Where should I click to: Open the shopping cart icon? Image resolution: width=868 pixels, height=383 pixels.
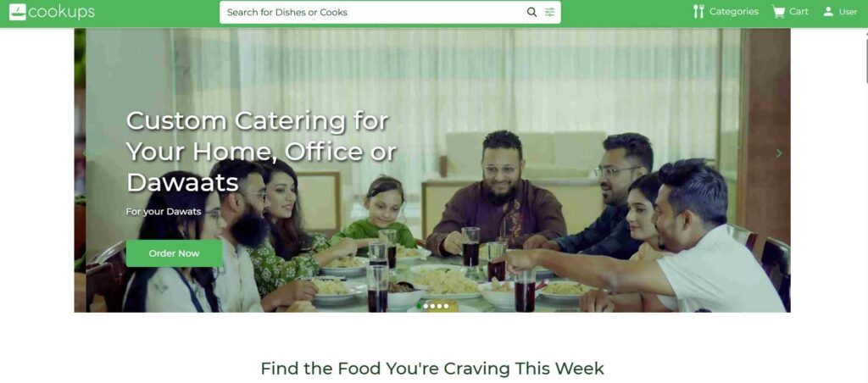[778, 12]
